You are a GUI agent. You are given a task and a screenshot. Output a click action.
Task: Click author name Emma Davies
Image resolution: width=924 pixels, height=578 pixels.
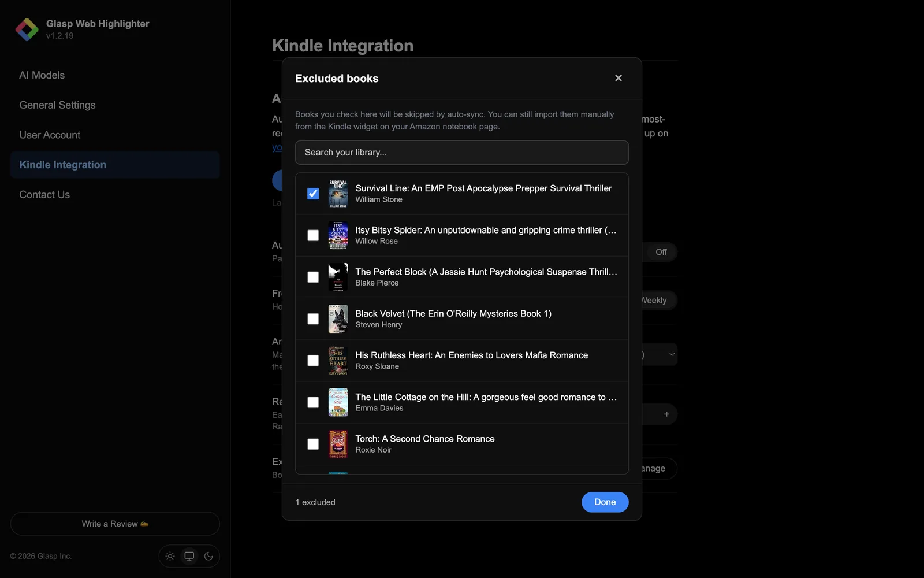point(379,408)
